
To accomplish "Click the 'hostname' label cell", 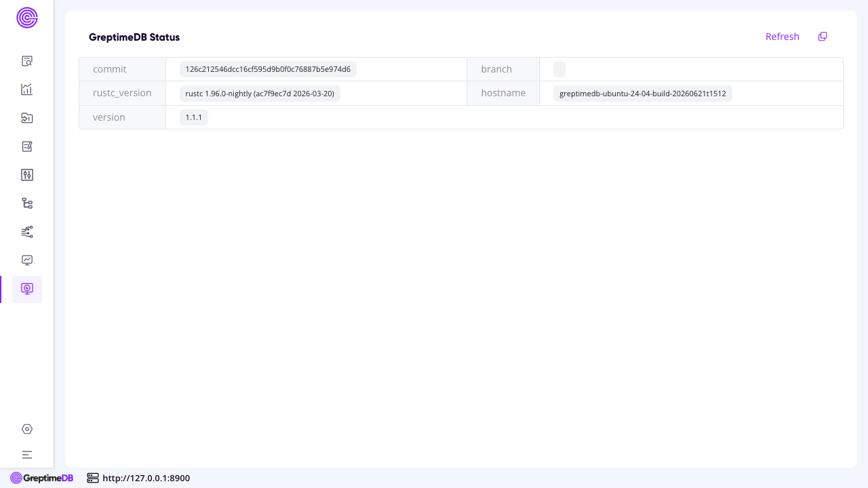I will click(x=503, y=94).
